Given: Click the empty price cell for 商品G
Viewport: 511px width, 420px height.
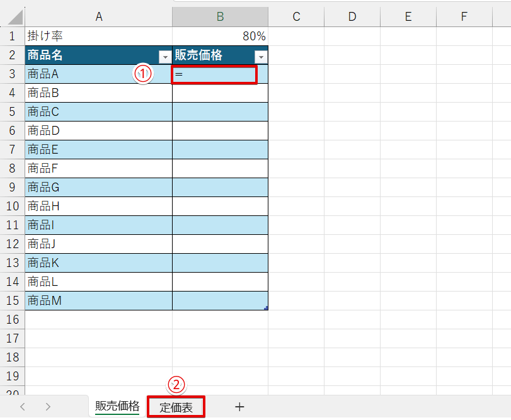Looking at the screenshot, I should 221,187.
